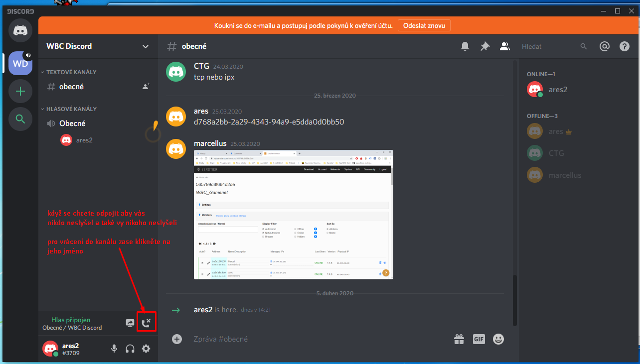Toggle headphone deafen
The width and height of the screenshot is (640, 364).
130,349
